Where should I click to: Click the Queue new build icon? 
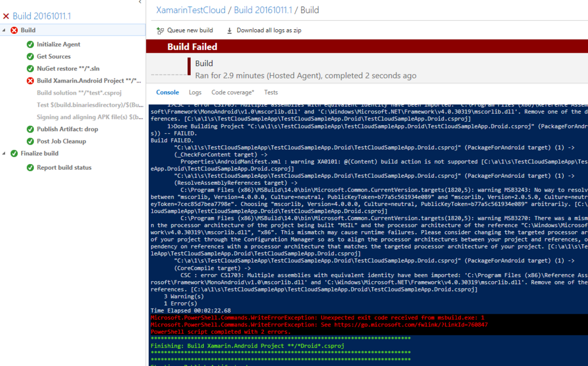(x=160, y=31)
